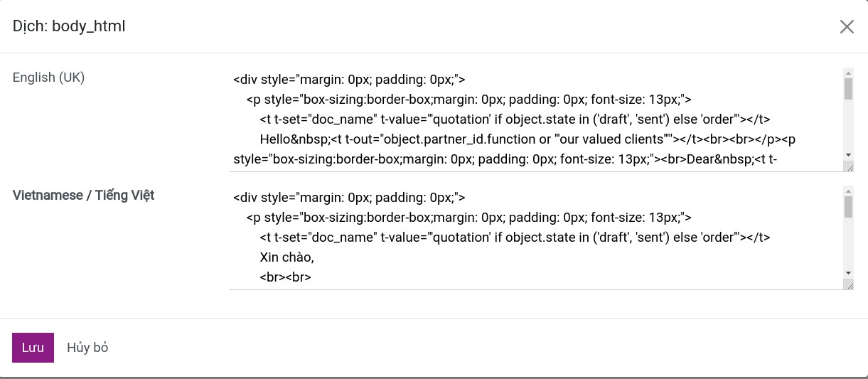Click the English textarea resize grip
Screen dimensions: 868x379
click(848, 166)
